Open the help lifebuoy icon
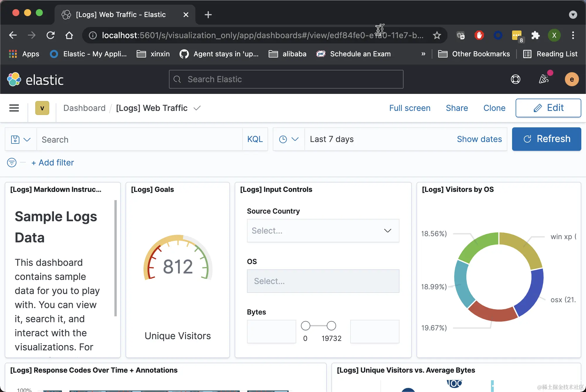586x392 pixels. coord(515,79)
